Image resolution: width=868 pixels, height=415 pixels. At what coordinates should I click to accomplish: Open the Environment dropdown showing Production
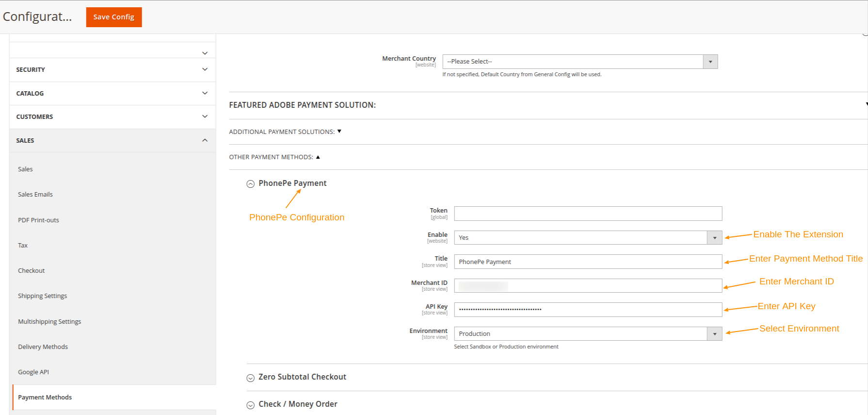588,334
